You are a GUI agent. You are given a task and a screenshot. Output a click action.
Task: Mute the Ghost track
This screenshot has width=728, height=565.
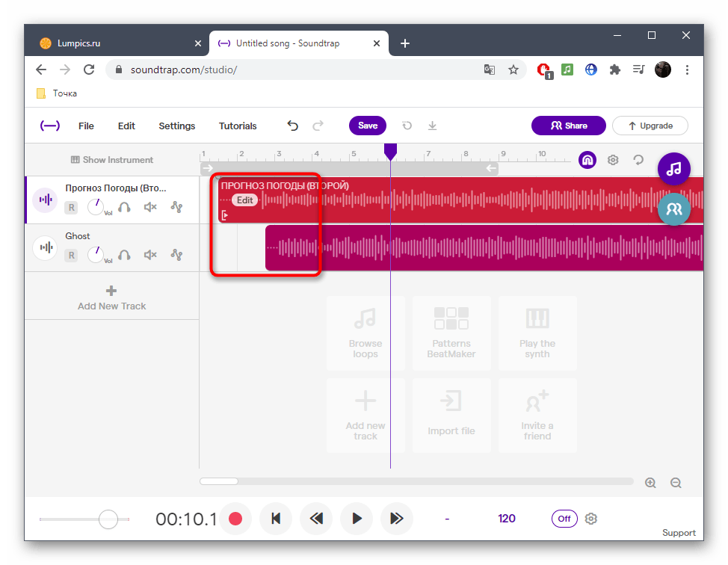(150, 255)
